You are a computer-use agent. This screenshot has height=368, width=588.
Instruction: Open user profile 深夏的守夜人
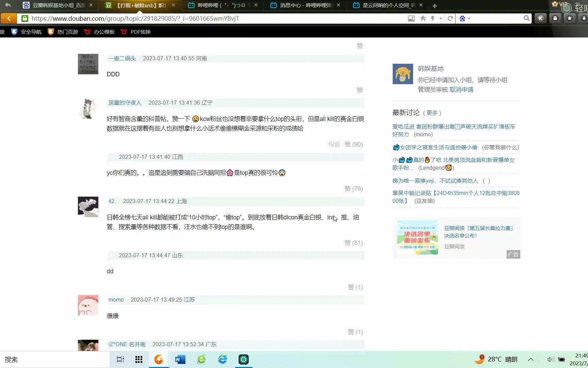click(x=125, y=103)
